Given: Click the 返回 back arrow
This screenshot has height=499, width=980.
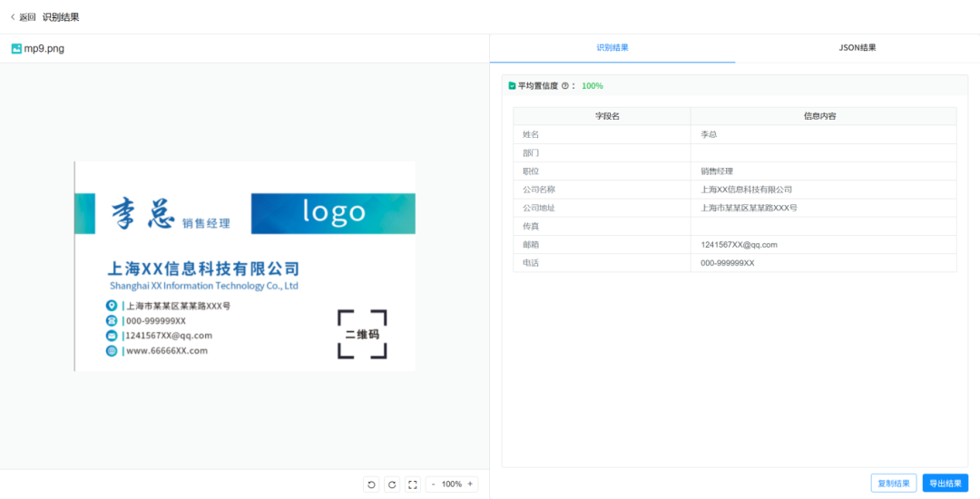Looking at the screenshot, I should (x=13, y=16).
